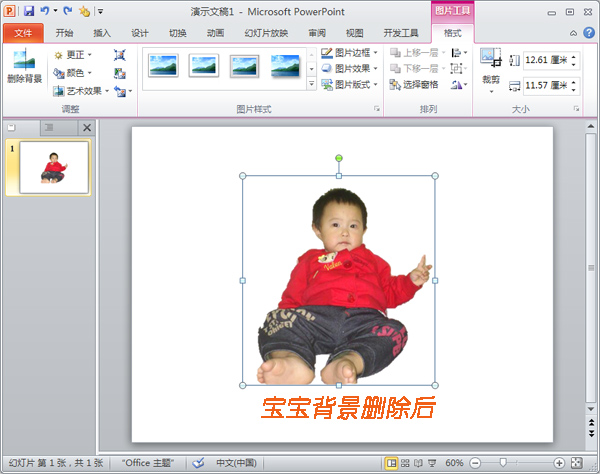Switch to the Animations (动画) tab
The image size is (600, 474).
point(215,33)
